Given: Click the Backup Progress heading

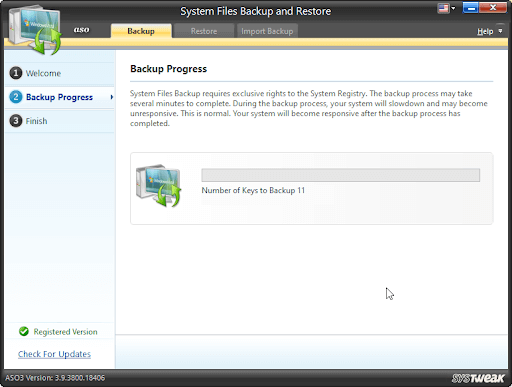Looking at the screenshot, I should click(168, 69).
